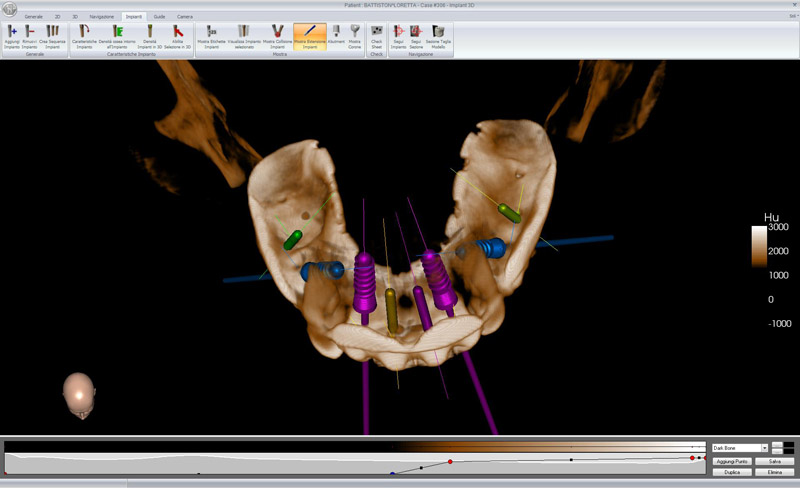Toggle Mostra Collisione Impianti display
Viewport: 800px width, 489px height.
[x=277, y=36]
